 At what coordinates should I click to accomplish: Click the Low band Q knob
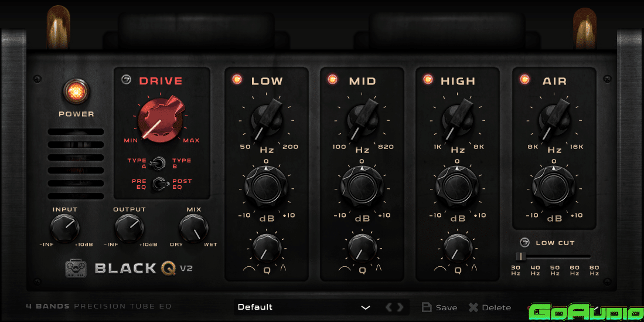click(267, 248)
